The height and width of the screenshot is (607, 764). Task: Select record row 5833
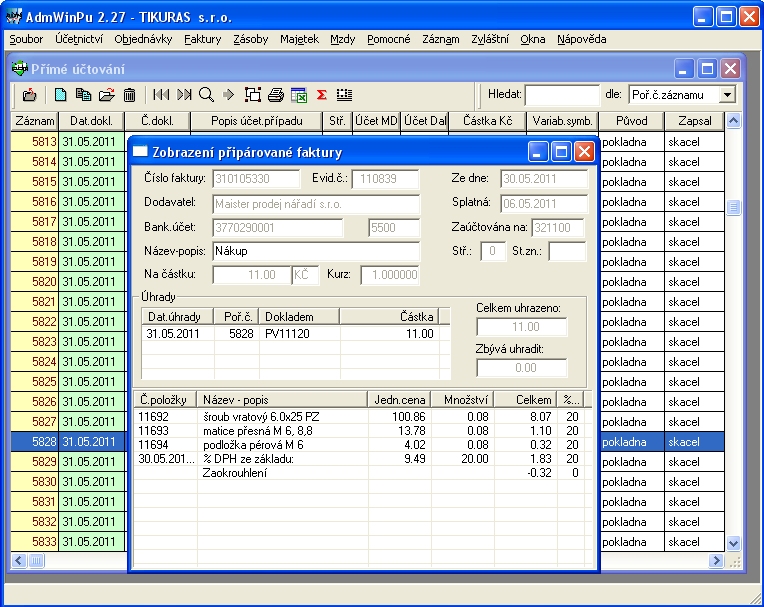pos(367,541)
